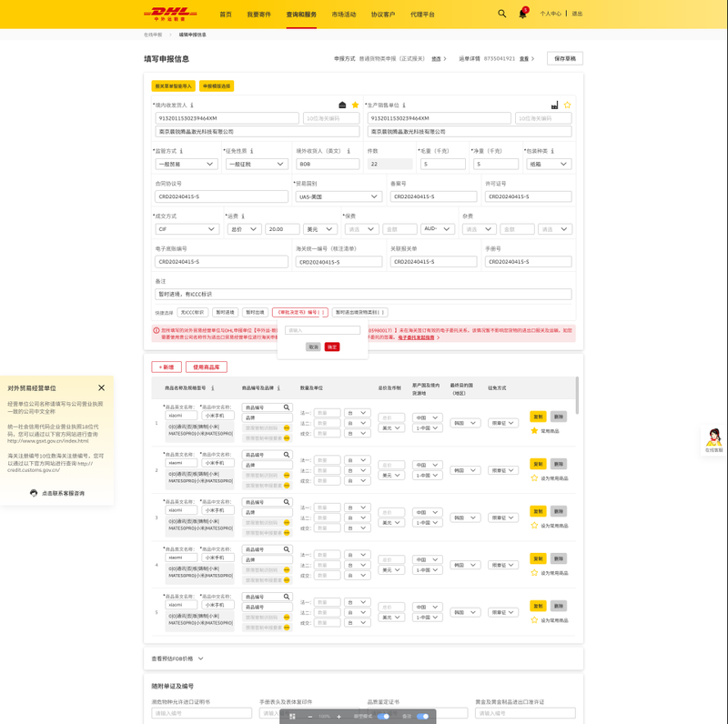Open the 电子委托发起指南 link
Screen dimensions: 728x724
click(416, 337)
